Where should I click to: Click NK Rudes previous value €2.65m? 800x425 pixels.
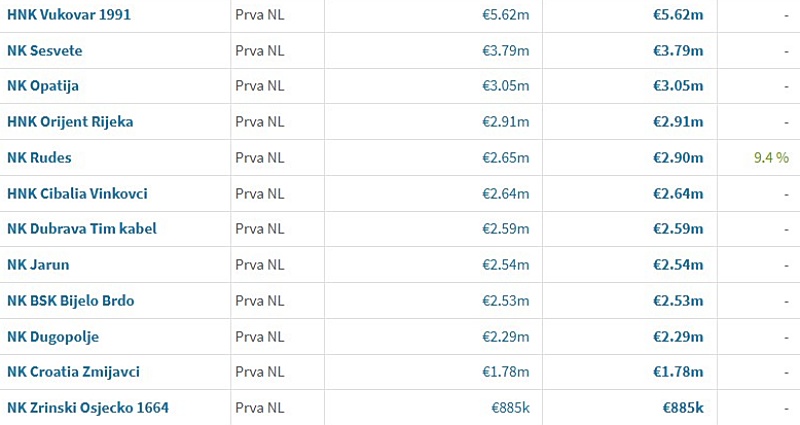pyautogui.click(x=506, y=158)
